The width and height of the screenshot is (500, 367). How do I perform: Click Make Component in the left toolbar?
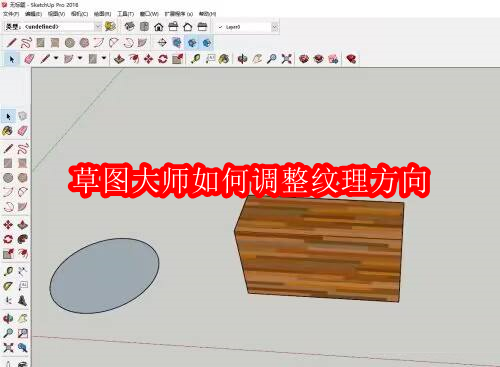click(22, 116)
